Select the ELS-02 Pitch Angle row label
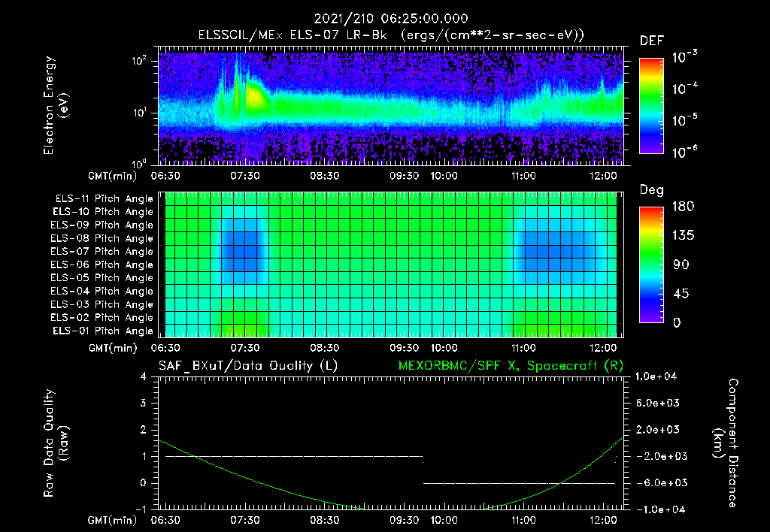The width and height of the screenshot is (770, 532). pos(102,318)
